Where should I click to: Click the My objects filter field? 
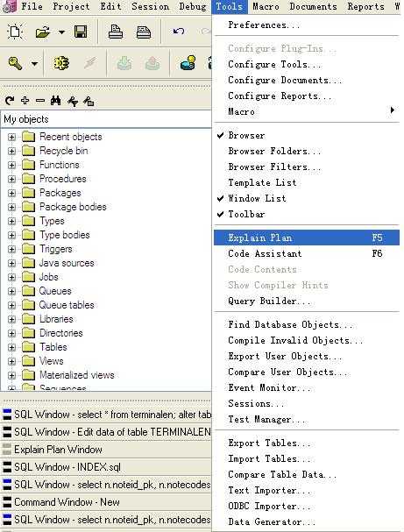(106, 119)
